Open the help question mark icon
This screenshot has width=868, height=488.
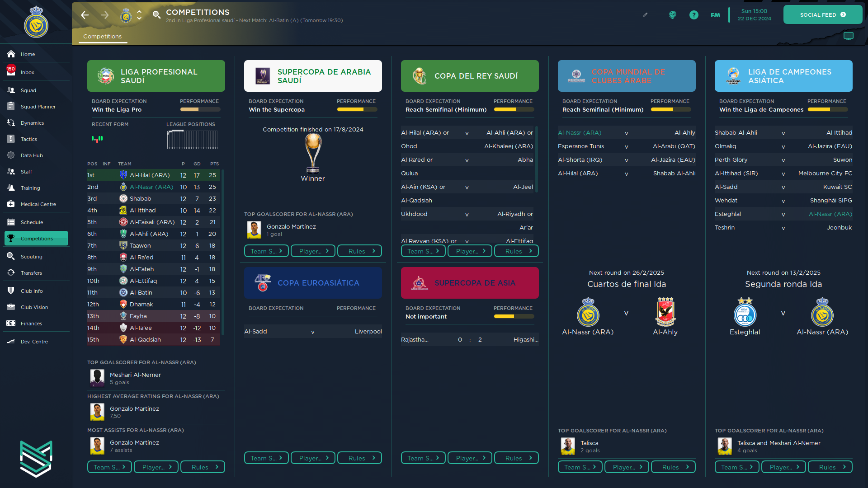tap(694, 15)
